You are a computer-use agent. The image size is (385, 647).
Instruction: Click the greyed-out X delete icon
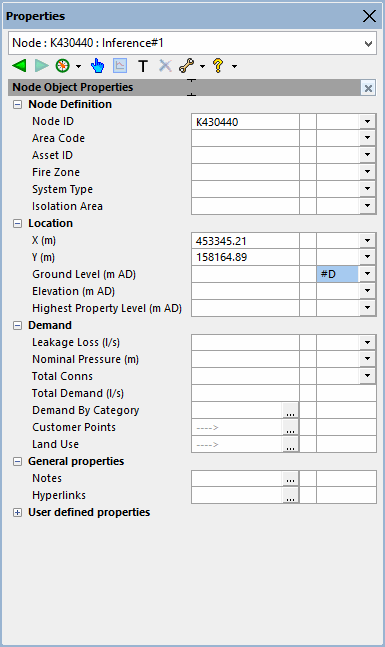click(165, 66)
